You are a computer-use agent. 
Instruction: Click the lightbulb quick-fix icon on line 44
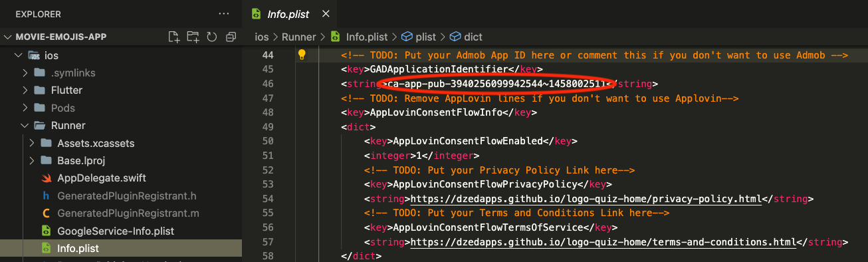(x=301, y=55)
